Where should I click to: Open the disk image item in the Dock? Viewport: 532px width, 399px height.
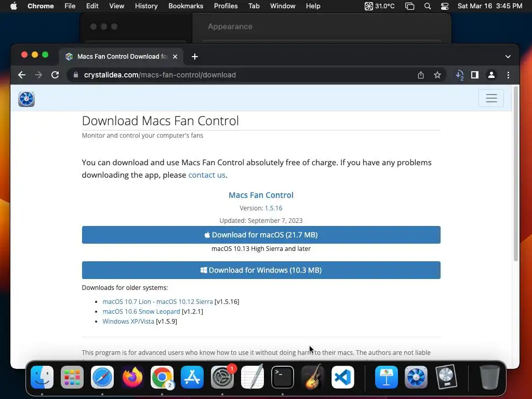(x=446, y=377)
